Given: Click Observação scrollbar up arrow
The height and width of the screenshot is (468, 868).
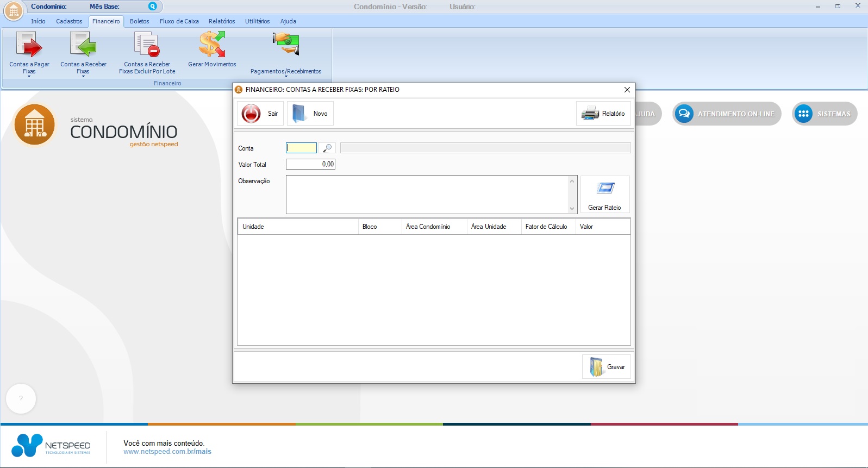Looking at the screenshot, I should [572, 180].
